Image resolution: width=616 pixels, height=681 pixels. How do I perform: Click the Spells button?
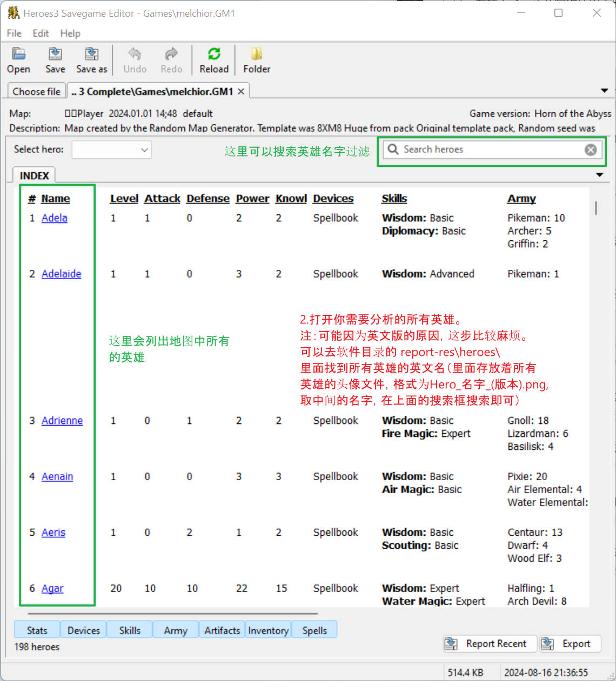point(314,630)
